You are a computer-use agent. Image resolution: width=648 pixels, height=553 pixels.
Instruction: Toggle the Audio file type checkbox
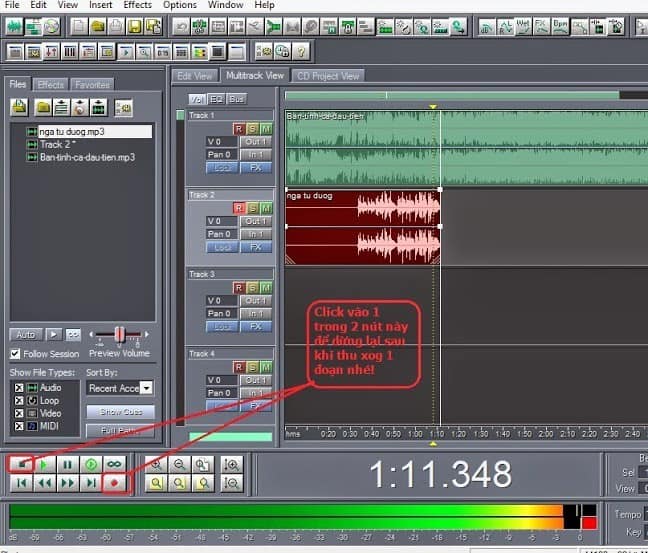click(x=18, y=387)
